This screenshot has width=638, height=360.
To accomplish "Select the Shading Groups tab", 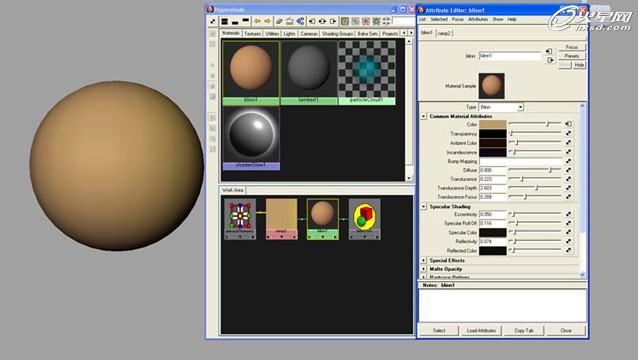I will click(x=337, y=33).
